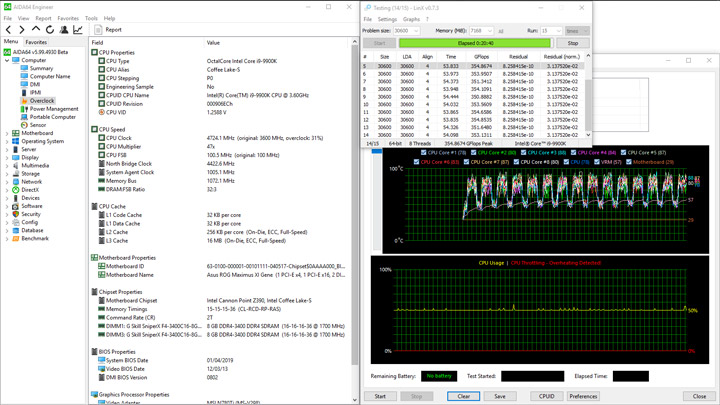Click the Forward navigation arrow in AIDA64
The width and height of the screenshot is (720, 405).
[x=22, y=30]
